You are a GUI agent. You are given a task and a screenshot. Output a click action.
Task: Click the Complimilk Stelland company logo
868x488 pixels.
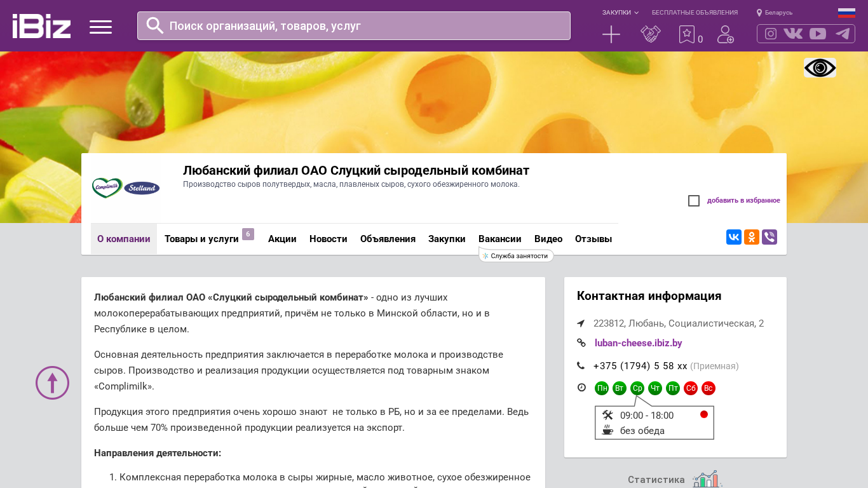[x=126, y=188]
